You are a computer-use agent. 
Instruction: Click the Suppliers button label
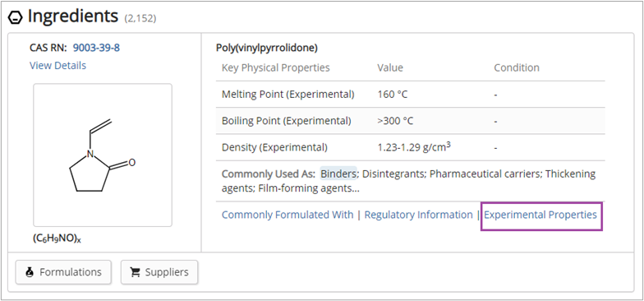[167, 272]
